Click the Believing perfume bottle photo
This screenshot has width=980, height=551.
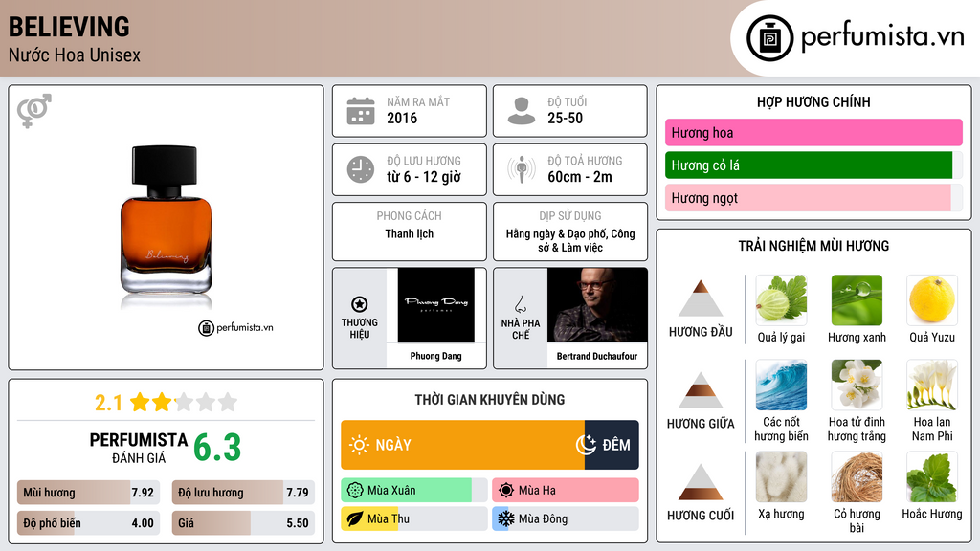tap(166, 220)
